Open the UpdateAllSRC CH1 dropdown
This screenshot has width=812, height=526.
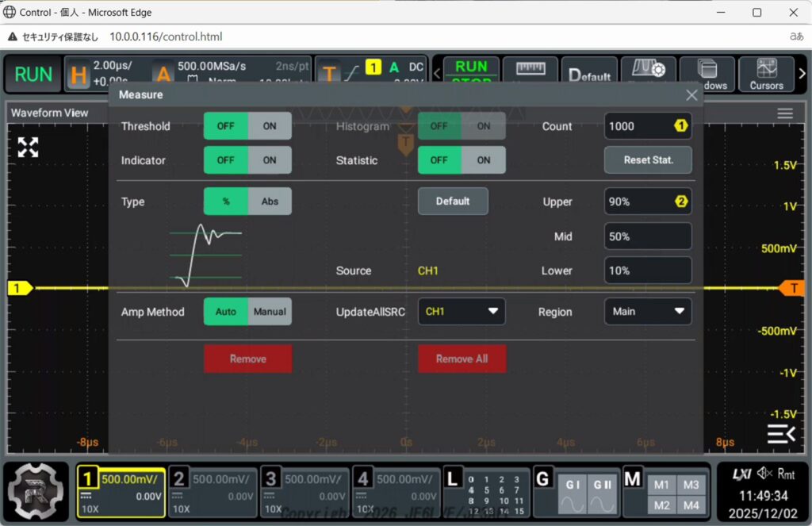click(462, 312)
